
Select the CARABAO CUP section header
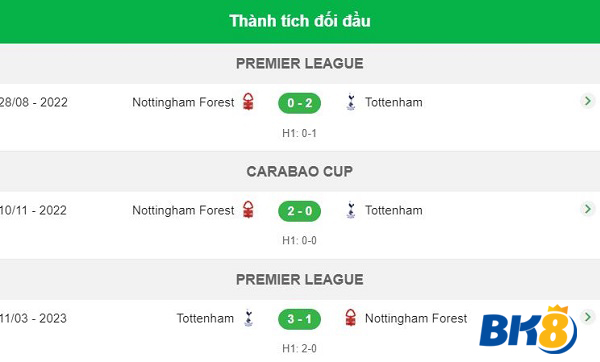pyautogui.click(x=300, y=171)
